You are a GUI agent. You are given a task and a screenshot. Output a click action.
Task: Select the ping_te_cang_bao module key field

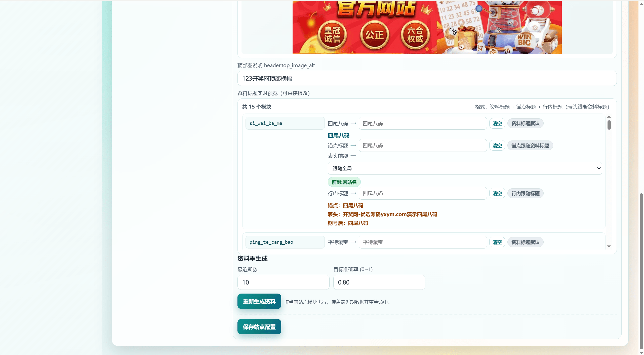pos(285,242)
